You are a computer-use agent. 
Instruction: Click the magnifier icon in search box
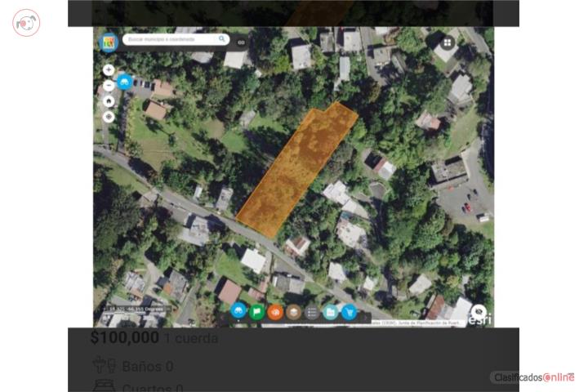(x=221, y=38)
